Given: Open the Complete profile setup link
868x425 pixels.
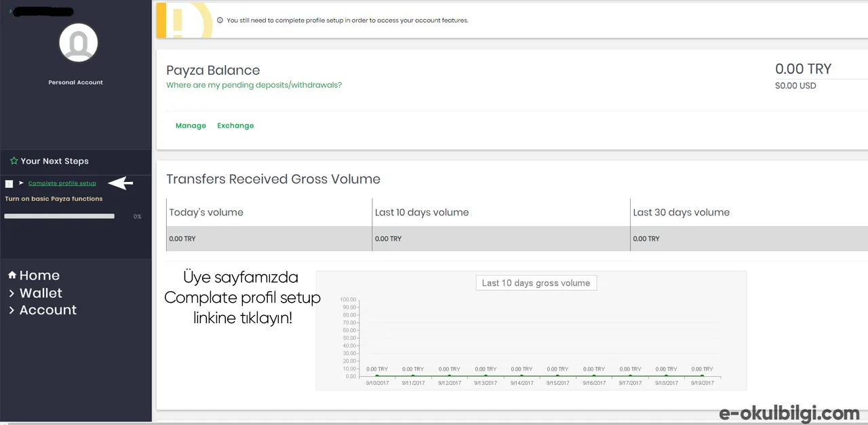Looking at the screenshot, I should click(x=62, y=183).
